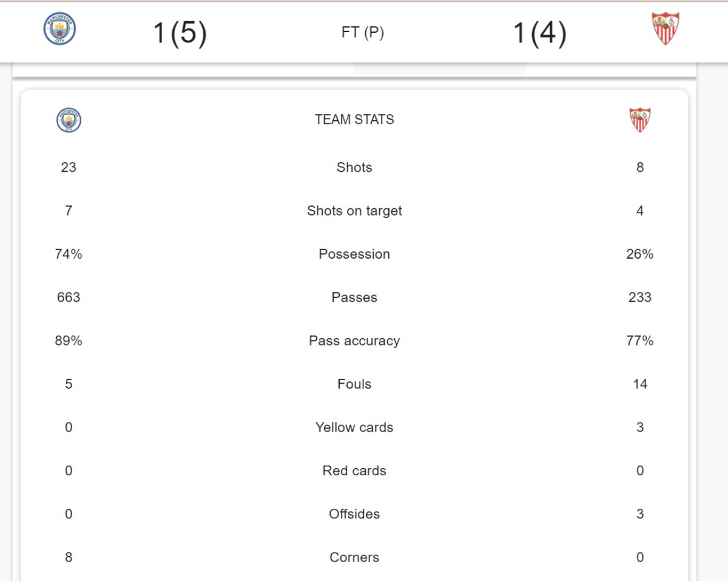Click the Manchester City crest in score header
This screenshot has height=581, width=728.
pyautogui.click(x=59, y=29)
